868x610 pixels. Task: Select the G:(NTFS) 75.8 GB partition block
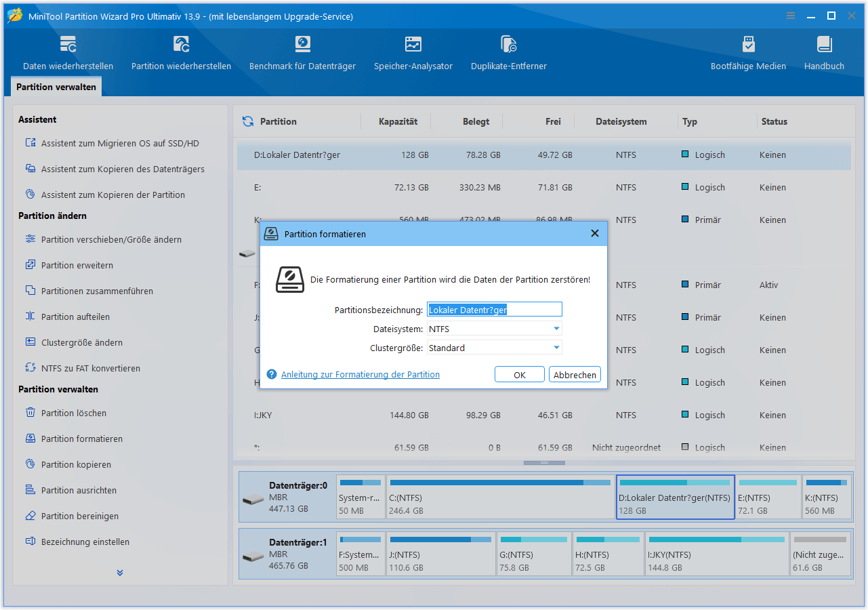coord(534,554)
